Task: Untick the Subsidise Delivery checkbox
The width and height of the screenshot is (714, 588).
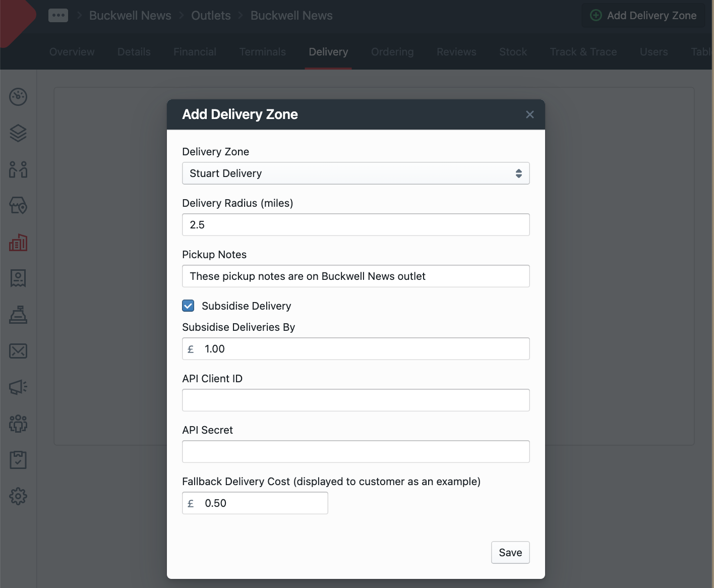Action: 188,306
